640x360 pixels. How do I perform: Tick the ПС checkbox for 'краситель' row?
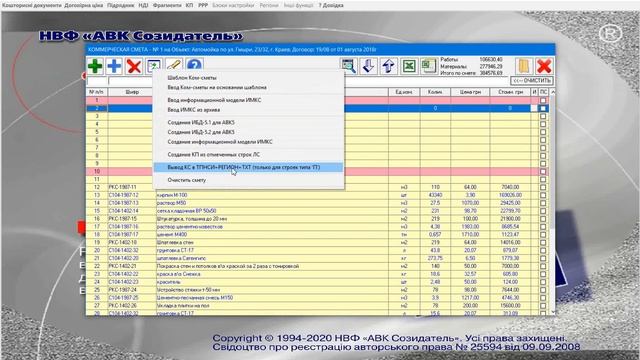tap(543, 282)
